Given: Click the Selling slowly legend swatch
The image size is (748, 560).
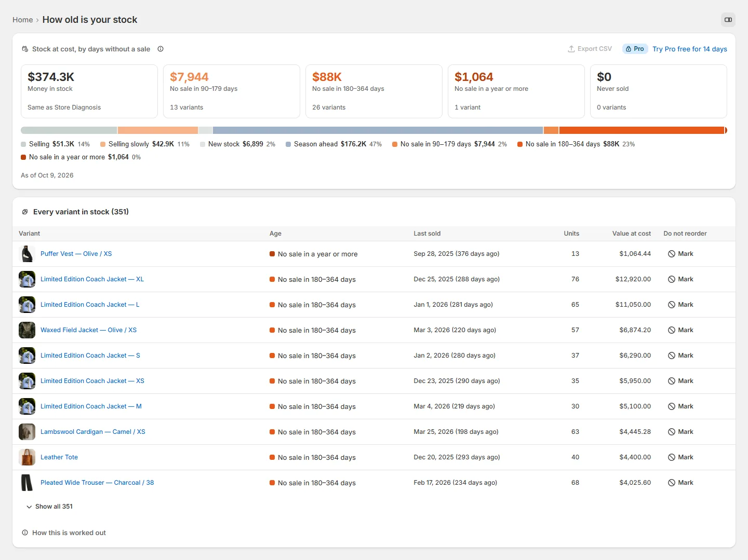Looking at the screenshot, I should tap(103, 144).
